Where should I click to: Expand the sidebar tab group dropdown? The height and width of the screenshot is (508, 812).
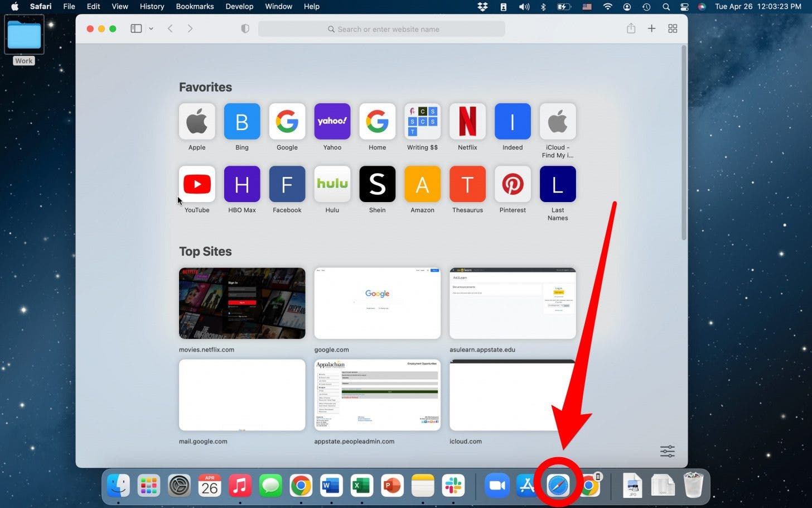click(151, 28)
